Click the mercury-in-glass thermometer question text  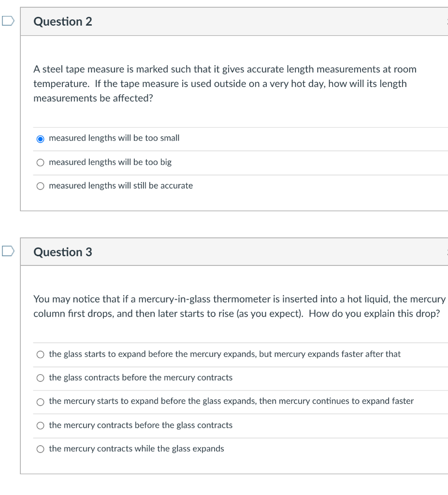tap(239, 306)
